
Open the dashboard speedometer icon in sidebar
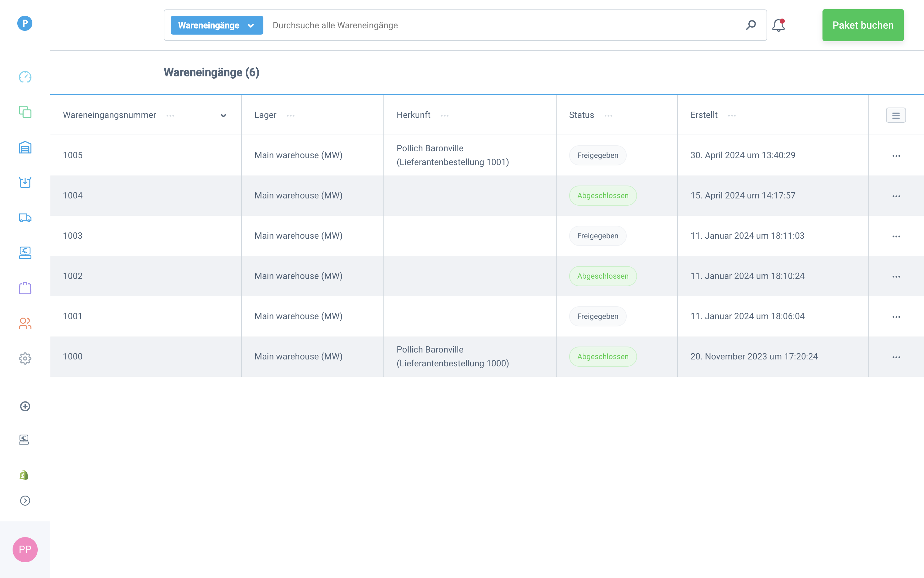pos(25,77)
